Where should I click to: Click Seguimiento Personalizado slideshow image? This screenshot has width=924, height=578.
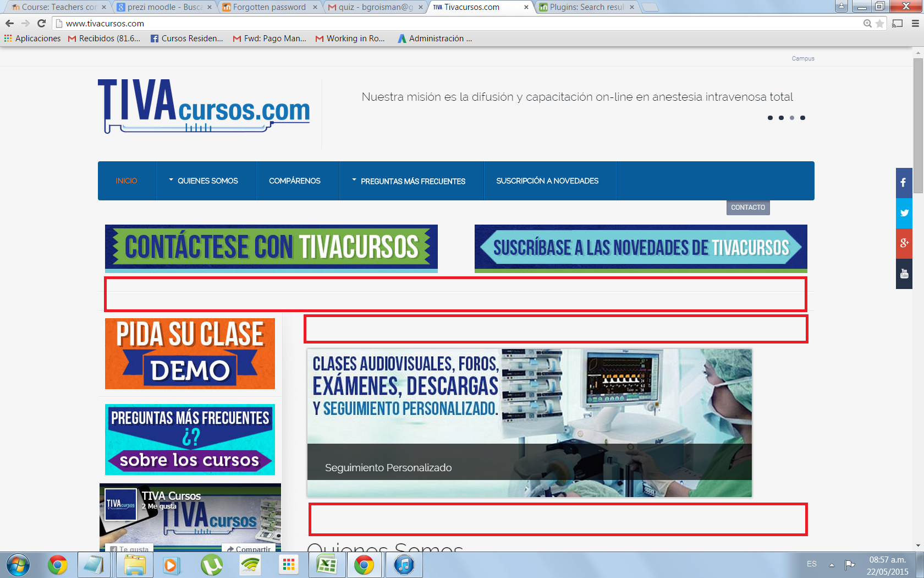(530, 423)
